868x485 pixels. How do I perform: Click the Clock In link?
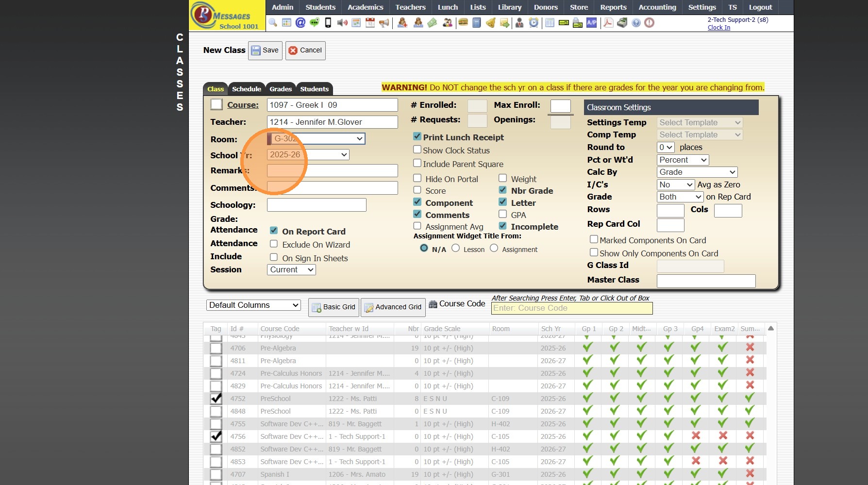pyautogui.click(x=718, y=28)
